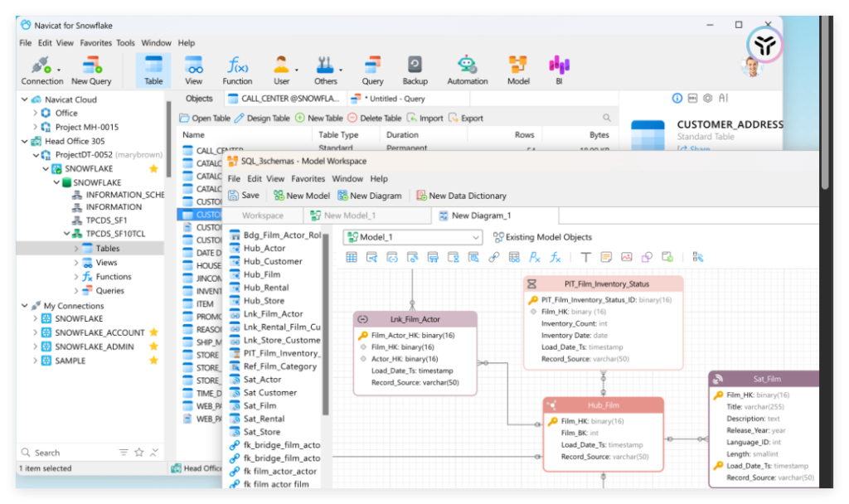The height and width of the screenshot is (504, 849).
Task: Click the star filter icon beside Search
Action: click(x=139, y=452)
